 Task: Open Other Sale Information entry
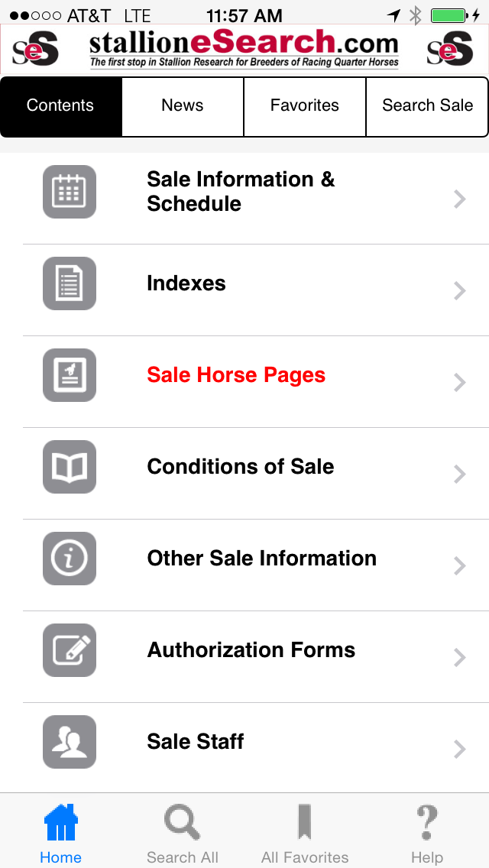point(261,559)
